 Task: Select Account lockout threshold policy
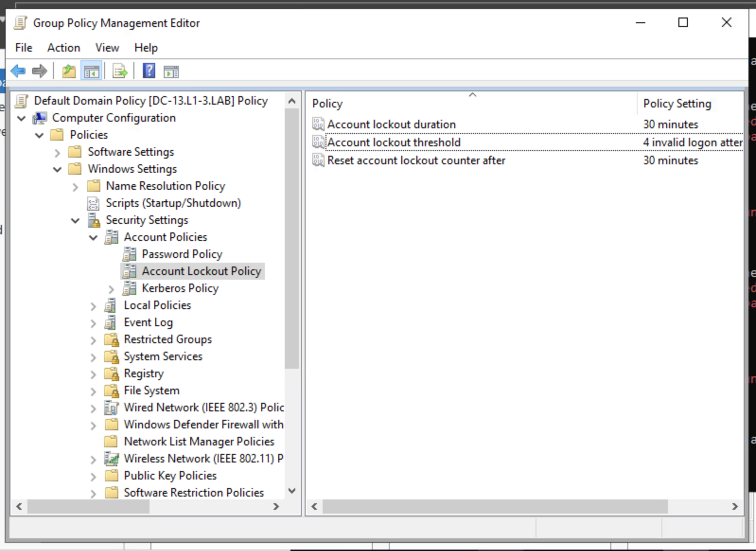(x=394, y=142)
